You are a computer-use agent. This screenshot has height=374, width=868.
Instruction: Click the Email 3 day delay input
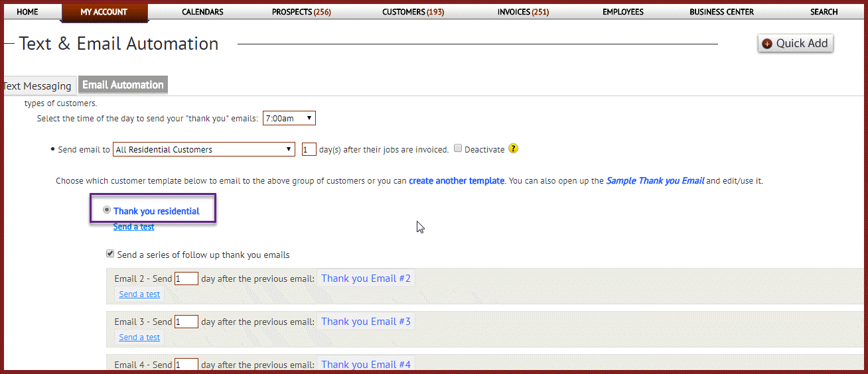tap(186, 322)
